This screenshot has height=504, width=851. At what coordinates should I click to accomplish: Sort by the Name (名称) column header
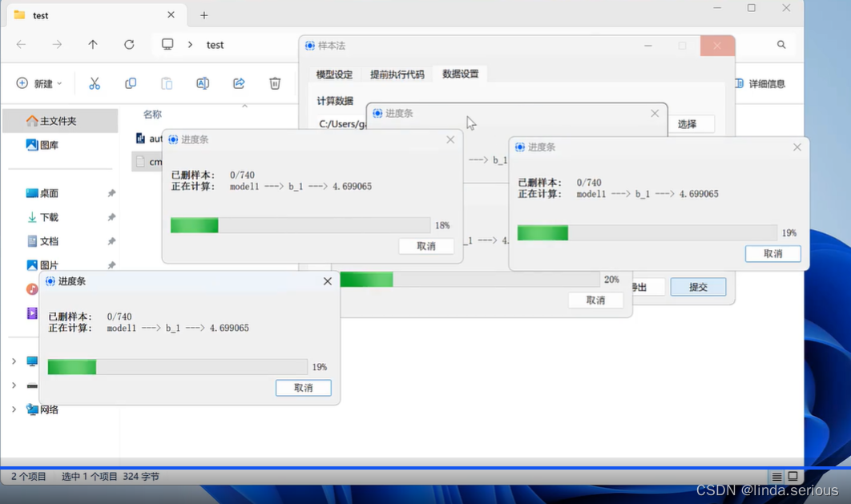click(x=152, y=114)
